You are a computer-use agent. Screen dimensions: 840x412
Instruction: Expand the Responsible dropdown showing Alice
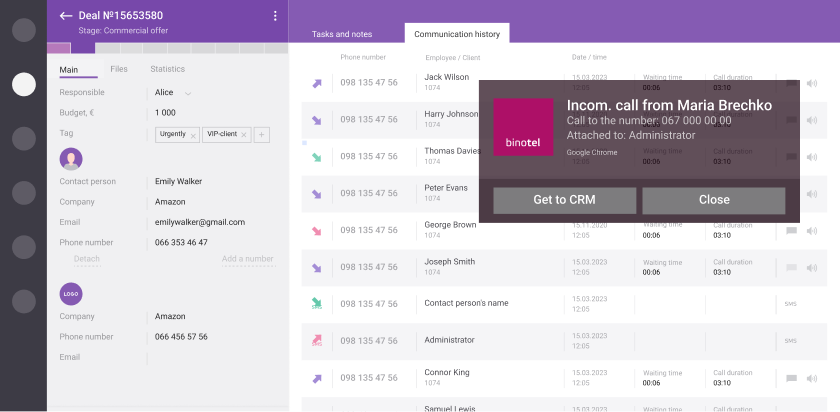pos(188,93)
